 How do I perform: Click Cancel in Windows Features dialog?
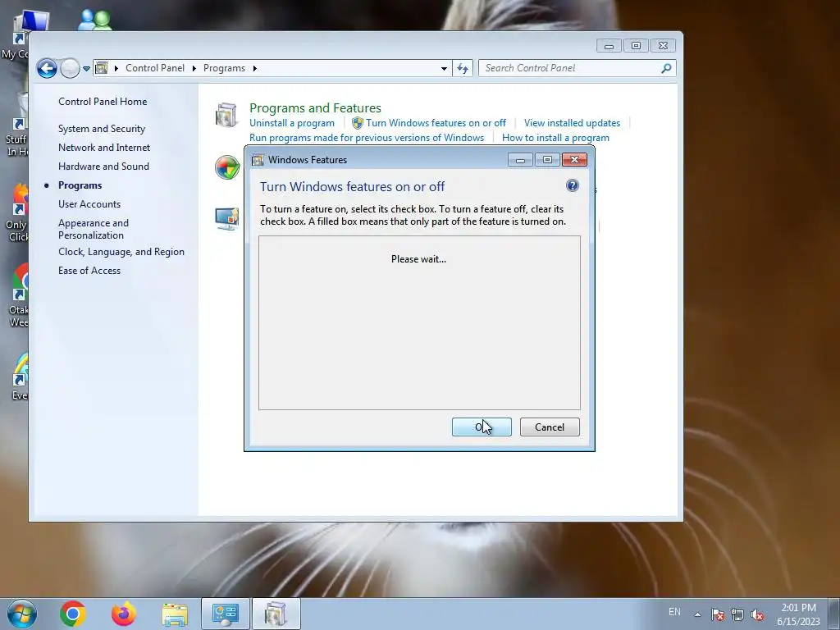(550, 427)
